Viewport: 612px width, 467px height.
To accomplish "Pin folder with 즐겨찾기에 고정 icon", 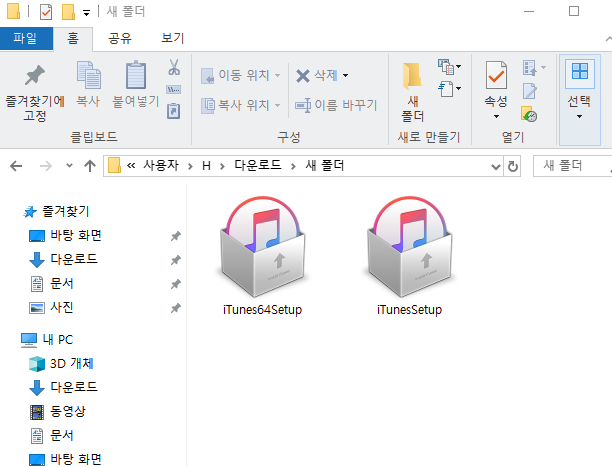I will tap(35, 92).
